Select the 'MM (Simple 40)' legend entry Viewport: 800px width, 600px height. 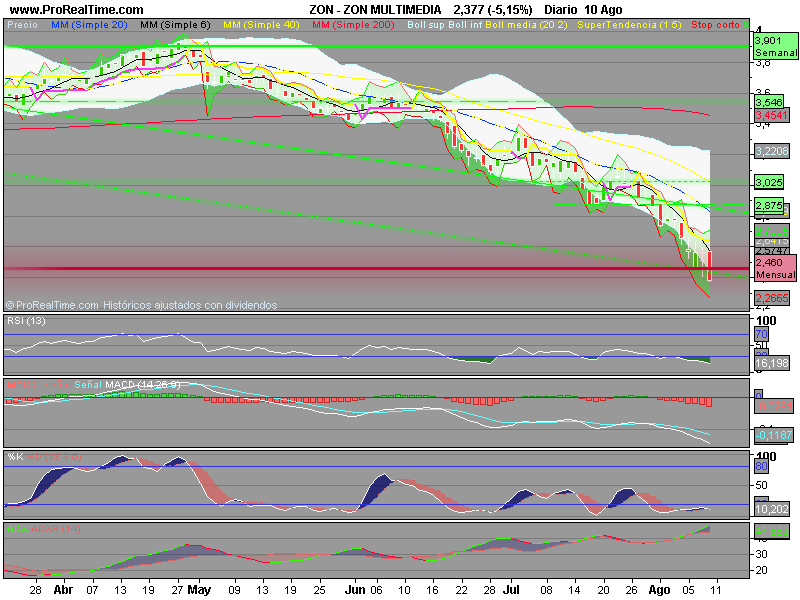click(261, 24)
